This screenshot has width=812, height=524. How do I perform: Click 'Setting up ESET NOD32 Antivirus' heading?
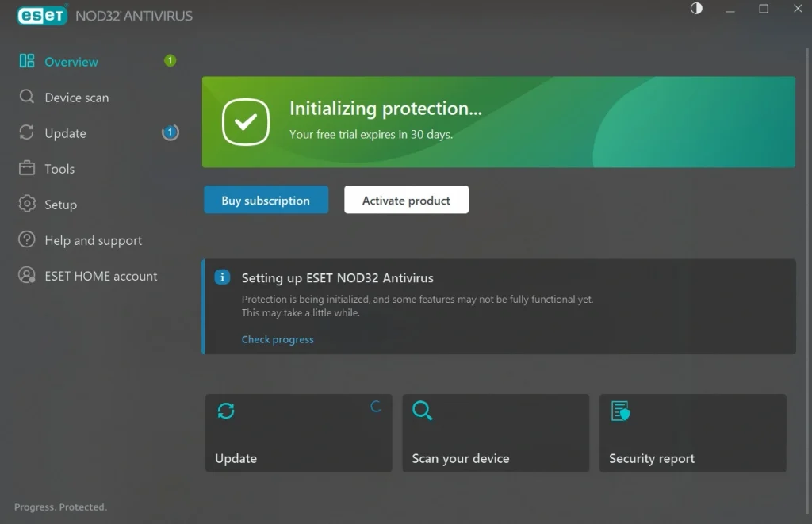[338, 278]
